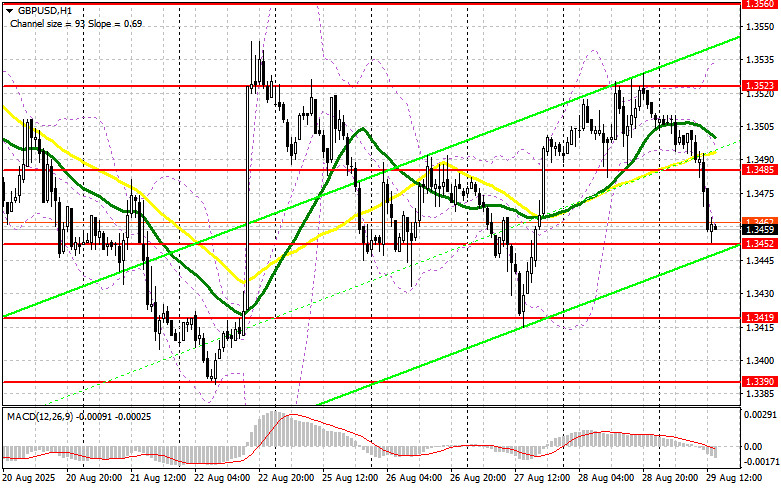
Task: Select the red 1.3523 resistance label
Action: [760, 86]
